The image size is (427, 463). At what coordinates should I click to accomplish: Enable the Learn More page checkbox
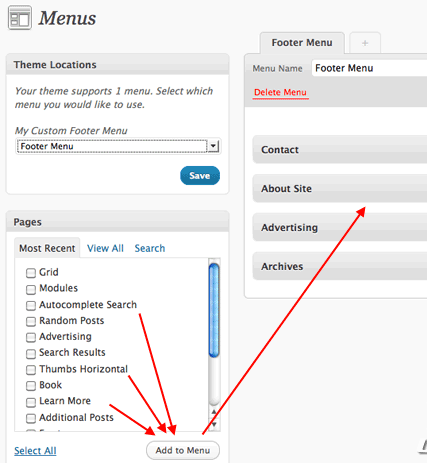pos(31,402)
